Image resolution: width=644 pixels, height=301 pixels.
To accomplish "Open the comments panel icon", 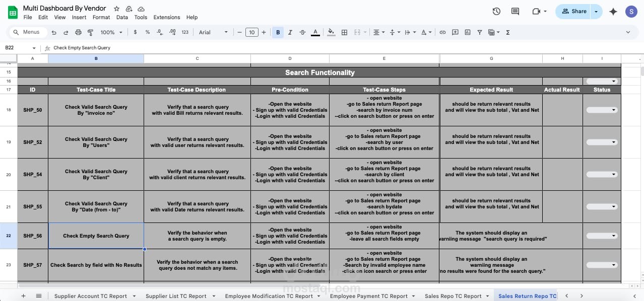I will (x=515, y=11).
